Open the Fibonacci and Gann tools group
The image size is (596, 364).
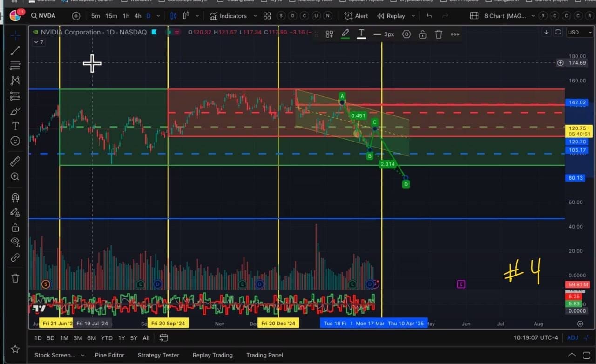point(15,65)
